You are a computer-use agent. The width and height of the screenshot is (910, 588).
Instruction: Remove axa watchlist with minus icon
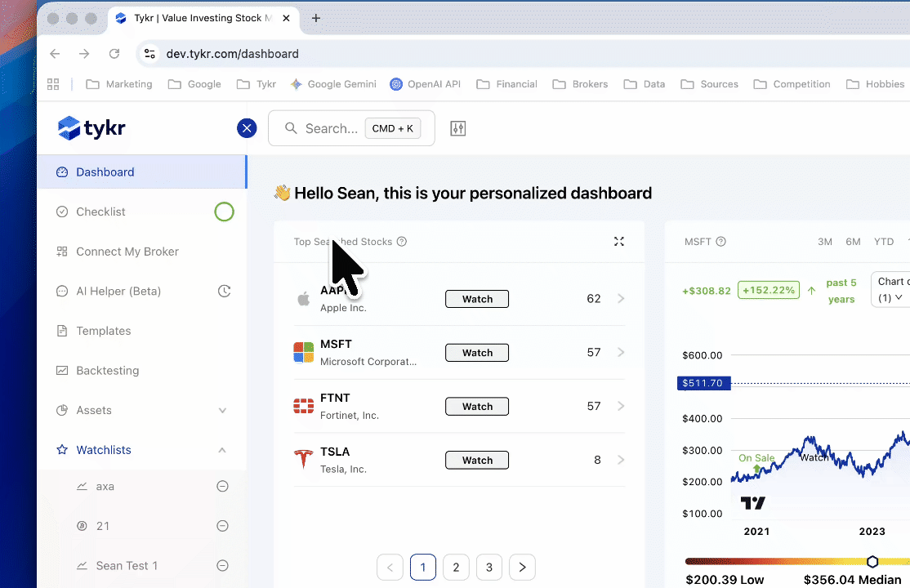222,487
